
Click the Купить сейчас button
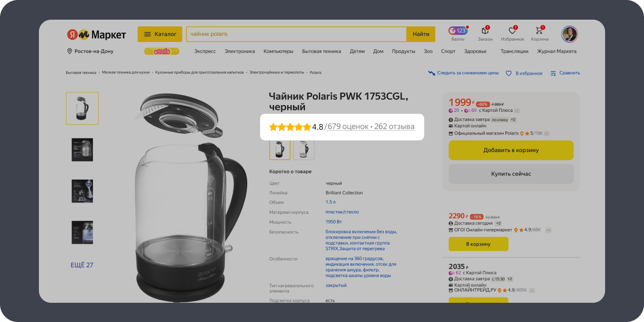pyautogui.click(x=511, y=174)
